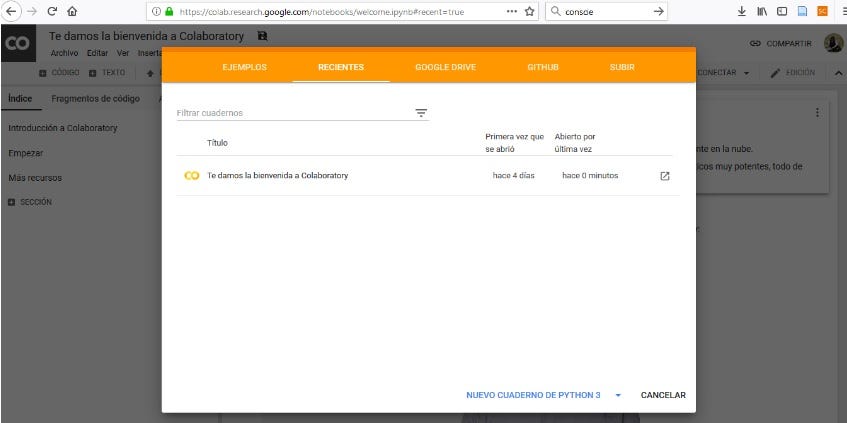Click the EDICIÓN mode button
This screenshot has width=847, height=423.
792,73
